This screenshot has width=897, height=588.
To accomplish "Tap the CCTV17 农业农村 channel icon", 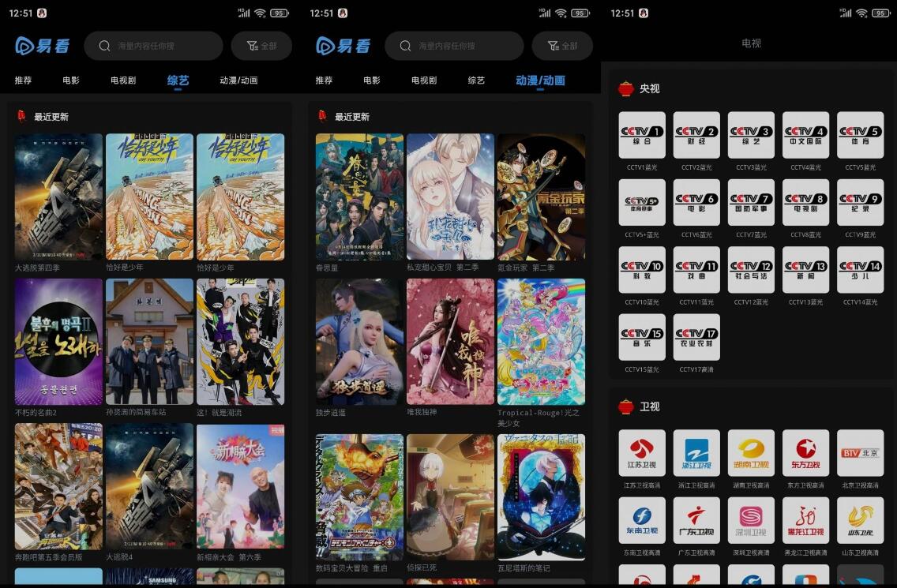I will tap(696, 337).
